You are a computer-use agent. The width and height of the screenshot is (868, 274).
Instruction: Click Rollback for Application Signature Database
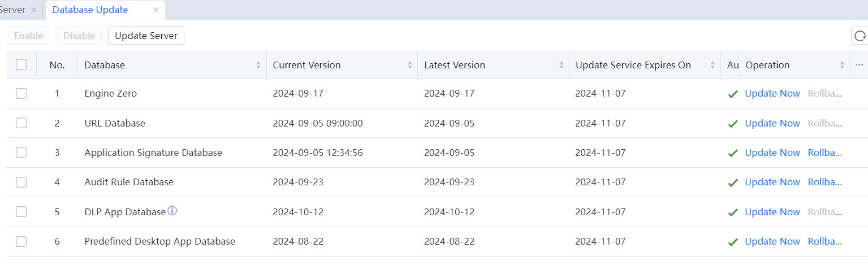[824, 153]
